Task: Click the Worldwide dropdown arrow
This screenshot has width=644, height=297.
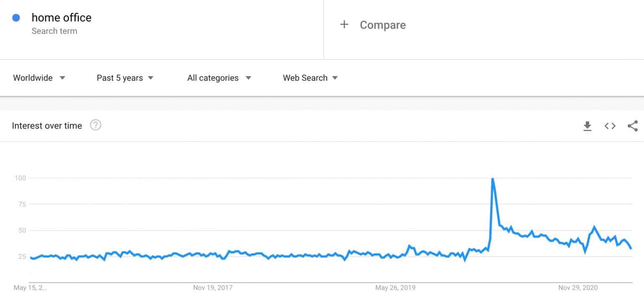Action: pos(62,78)
